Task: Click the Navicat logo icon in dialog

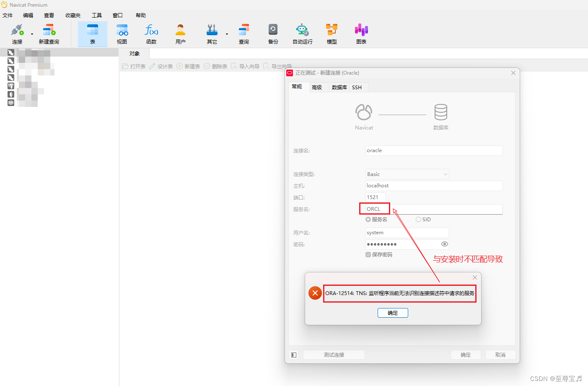Action: coord(364,112)
